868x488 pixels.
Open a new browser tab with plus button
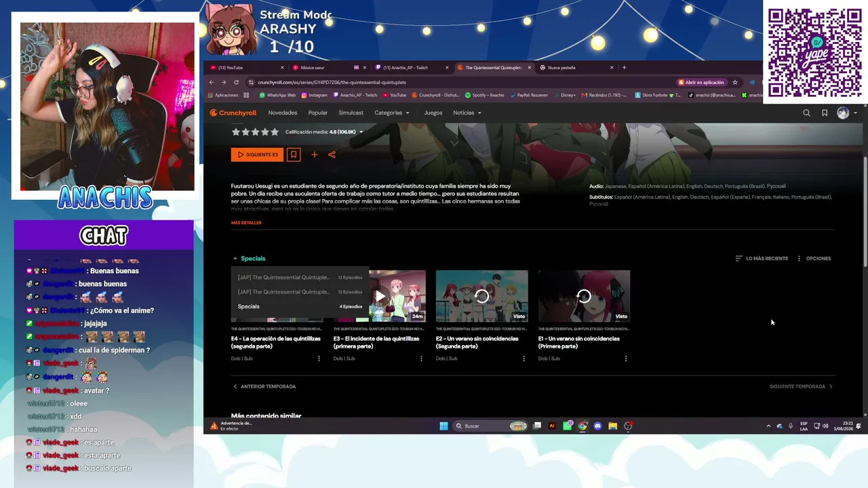tap(624, 68)
